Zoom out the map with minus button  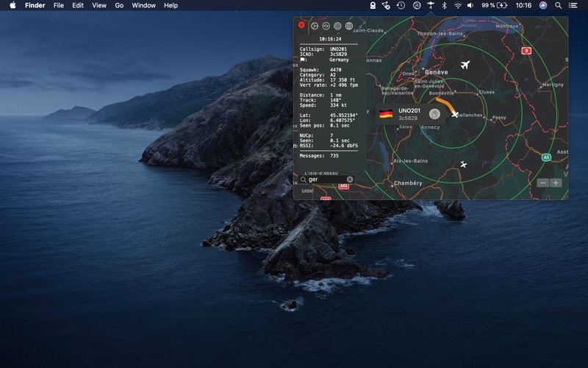click(x=543, y=183)
